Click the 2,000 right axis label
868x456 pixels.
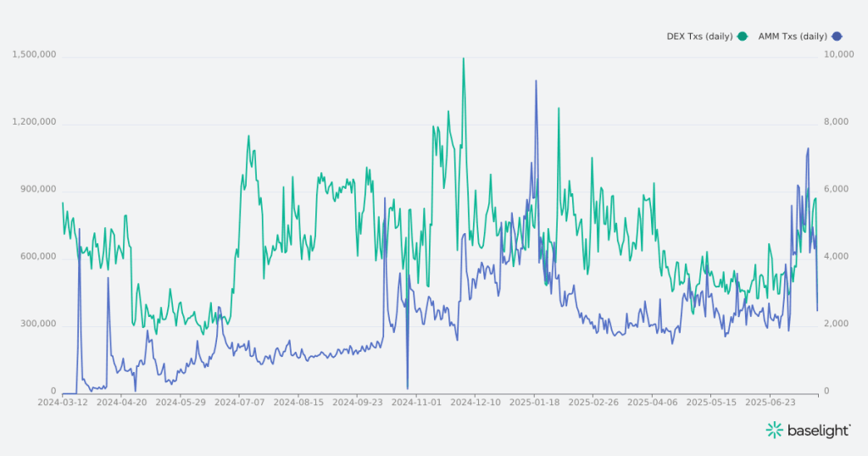[837, 324]
